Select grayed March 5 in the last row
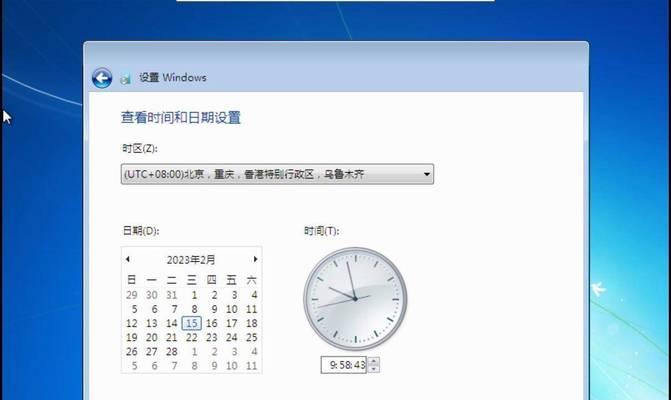Image resolution: width=671 pixels, height=400 pixels. (134, 366)
